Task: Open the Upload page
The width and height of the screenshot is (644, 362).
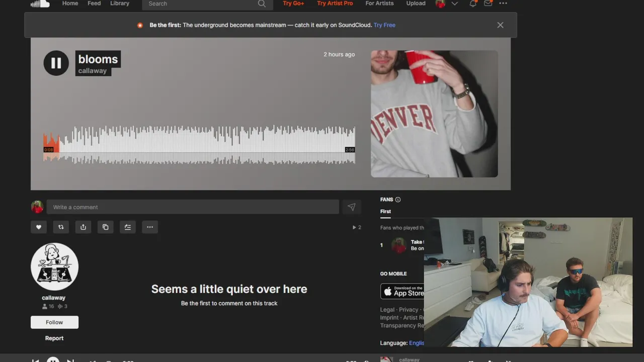Action: click(x=416, y=4)
